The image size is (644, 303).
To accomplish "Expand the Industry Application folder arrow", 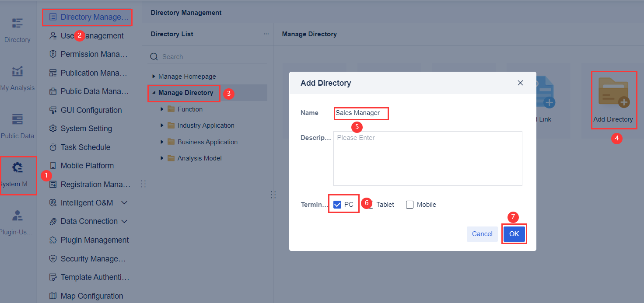I will (162, 125).
